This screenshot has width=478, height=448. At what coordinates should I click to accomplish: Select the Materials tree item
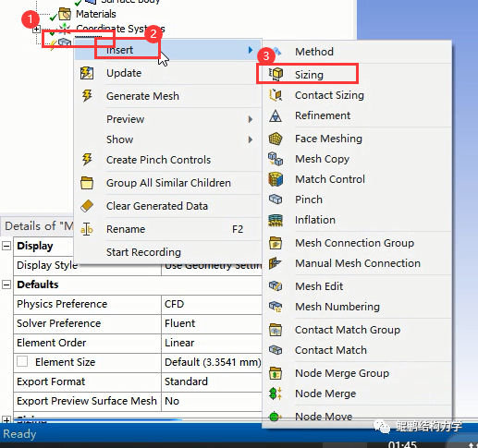point(96,14)
